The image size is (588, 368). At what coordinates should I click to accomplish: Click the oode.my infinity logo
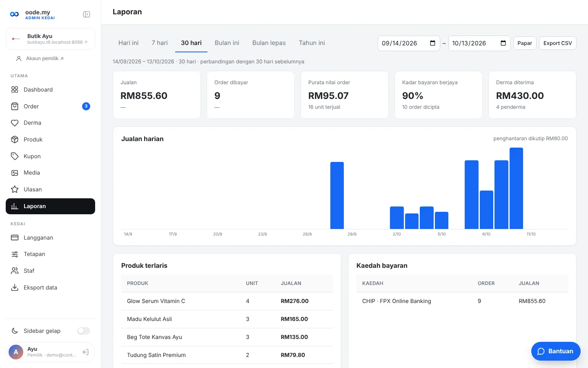tap(14, 14)
